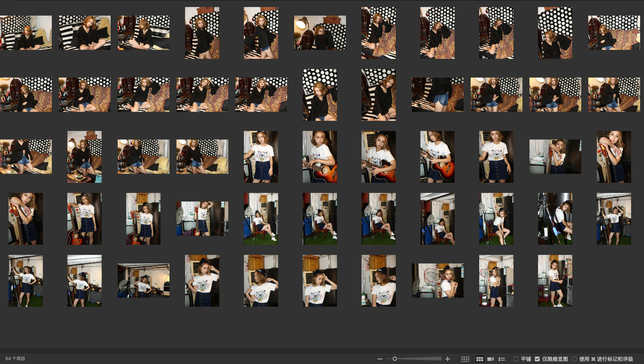The height and width of the screenshot is (364, 644).
Task: Select the last thumbnail in the top row
Action: (x=614, y=33)
